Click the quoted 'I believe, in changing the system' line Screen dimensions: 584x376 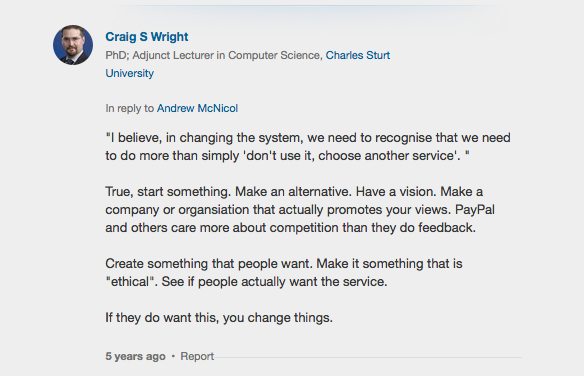[308, 138]
